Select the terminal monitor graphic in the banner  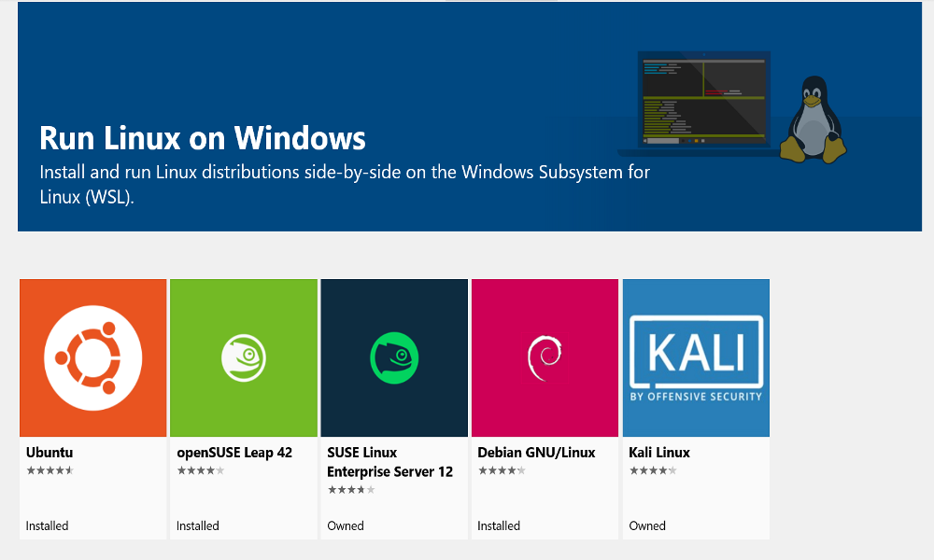pyautogui.click(x=703, y=96)
